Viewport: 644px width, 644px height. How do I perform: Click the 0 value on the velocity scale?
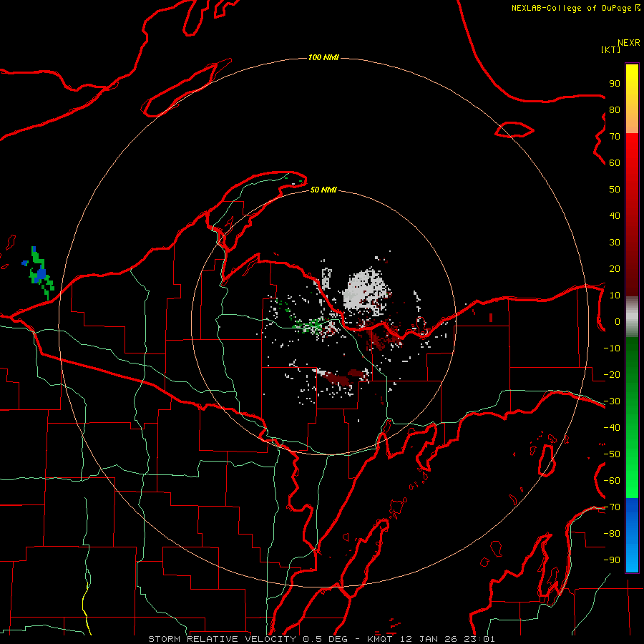point(618,322)
